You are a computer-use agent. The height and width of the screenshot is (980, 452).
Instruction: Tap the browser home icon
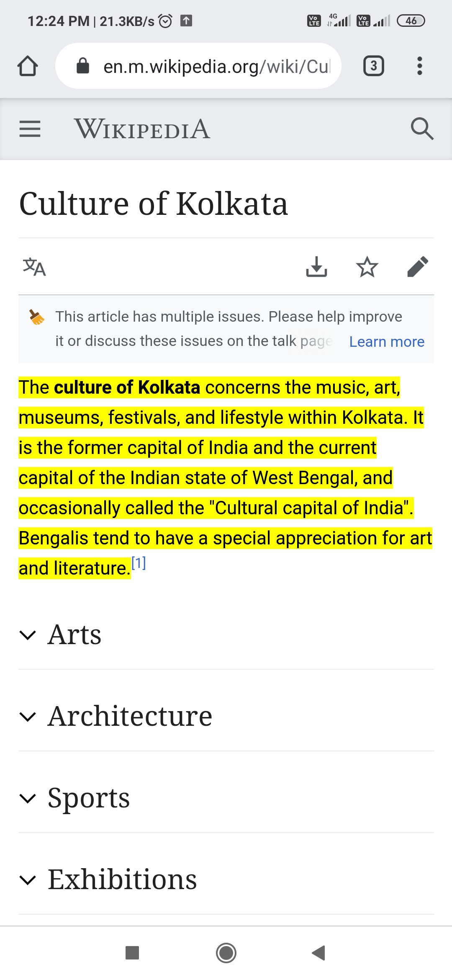point(28,66)
